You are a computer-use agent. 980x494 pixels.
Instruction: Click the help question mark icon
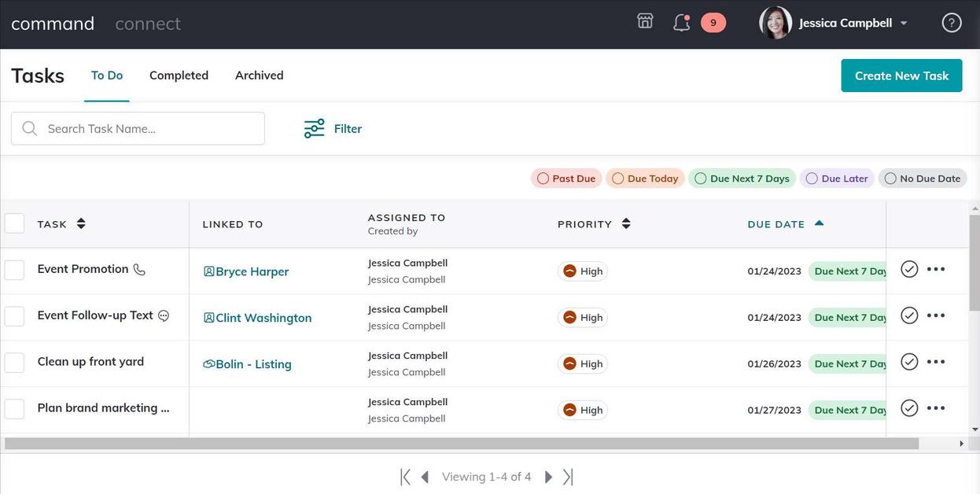952,23
